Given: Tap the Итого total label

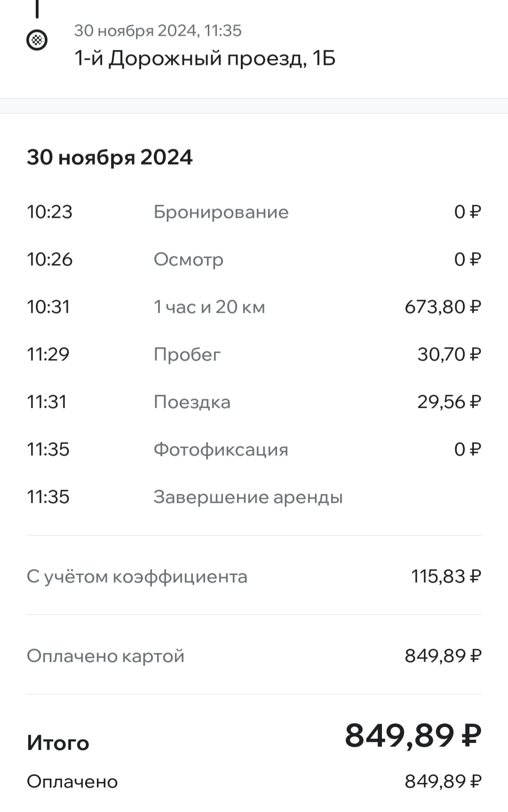Looking at the screenshot, I should pos(58,743).
